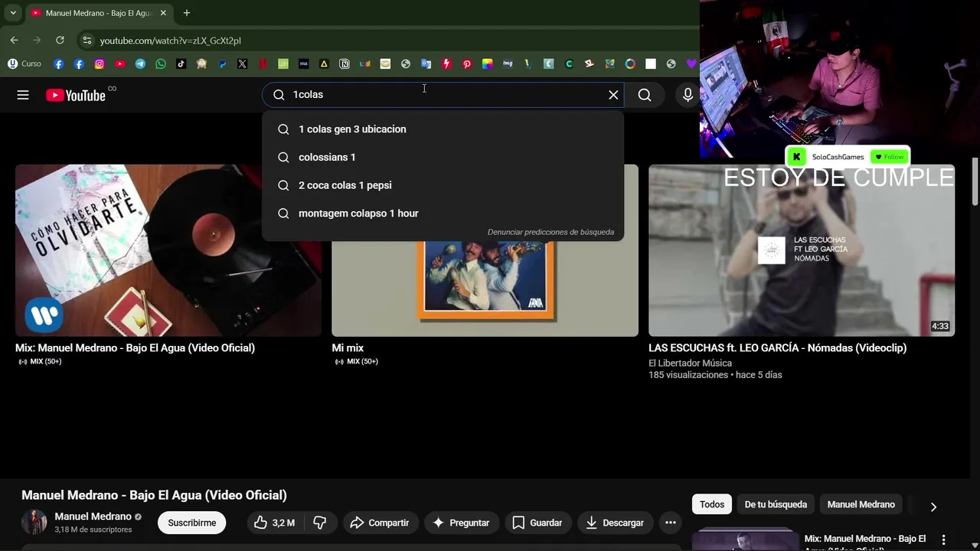The image size is (980, 551).
Task: Clear the search box with the X
Action: 613,95
